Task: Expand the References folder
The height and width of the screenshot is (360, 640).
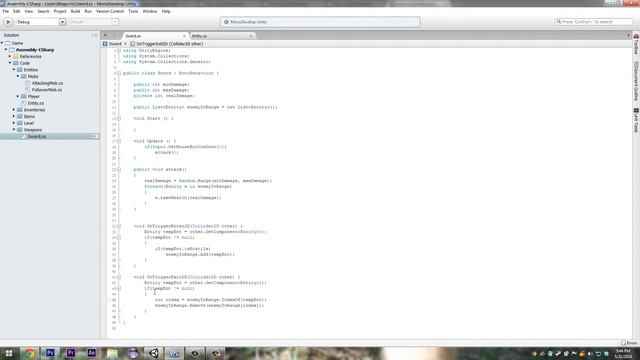Action: (10, 56)
